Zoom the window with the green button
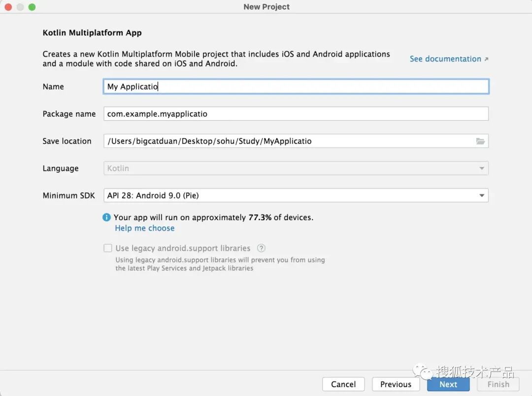The width and height of the screenshot is (532, 396). coord(32,7)
